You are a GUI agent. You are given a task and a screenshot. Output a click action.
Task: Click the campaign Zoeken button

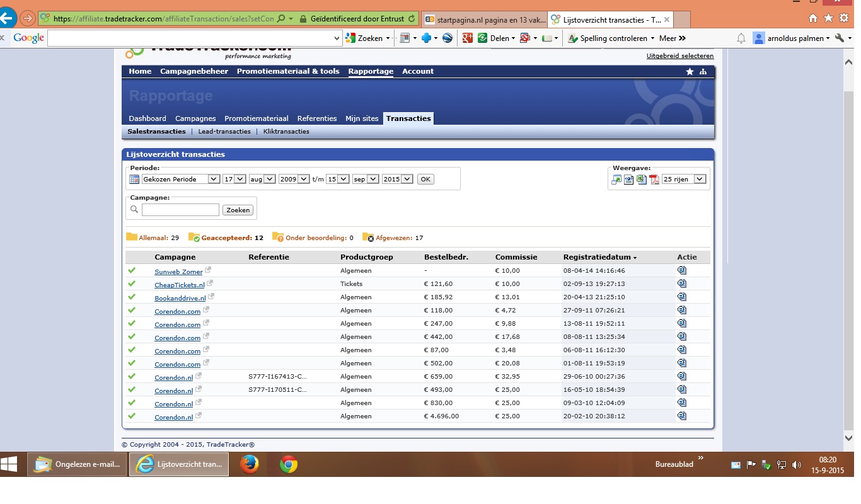(x=238, y=210)
